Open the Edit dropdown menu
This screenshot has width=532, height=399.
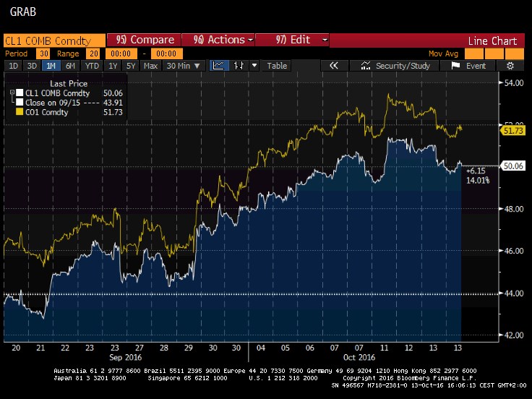293,40
